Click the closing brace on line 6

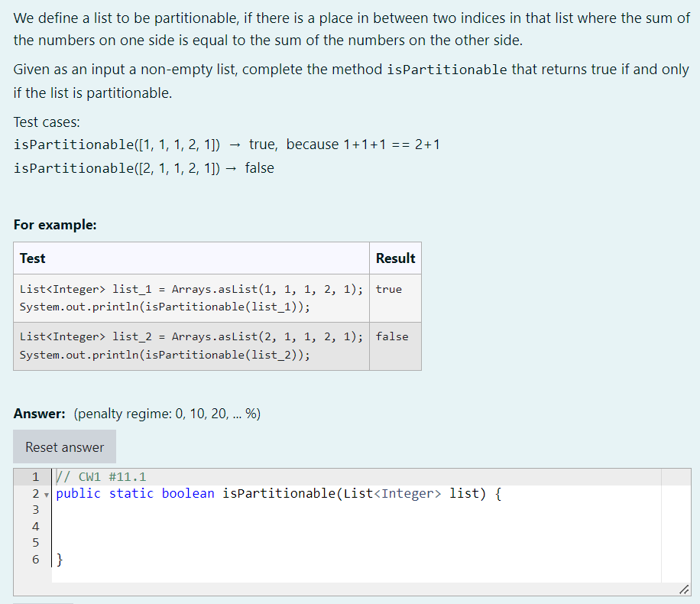59,560
